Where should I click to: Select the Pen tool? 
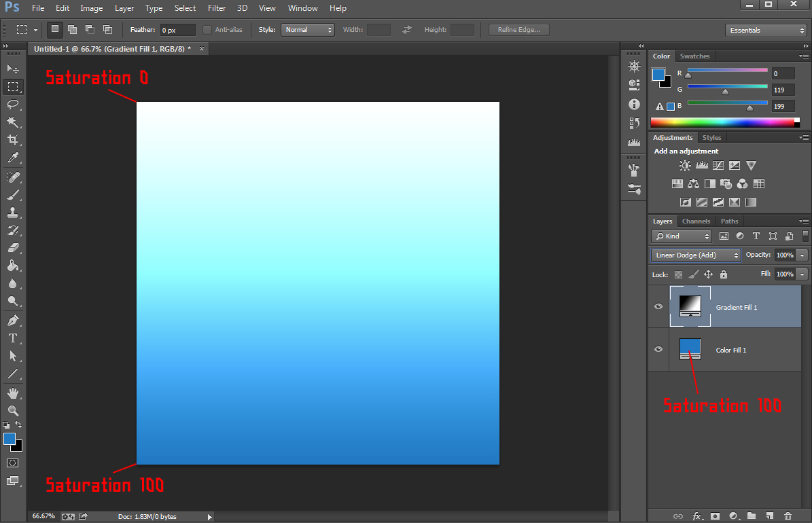tap(13, 321)
